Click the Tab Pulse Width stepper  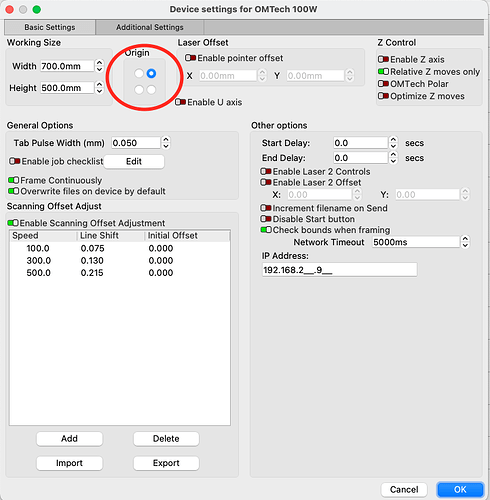[x=166, y=143]
